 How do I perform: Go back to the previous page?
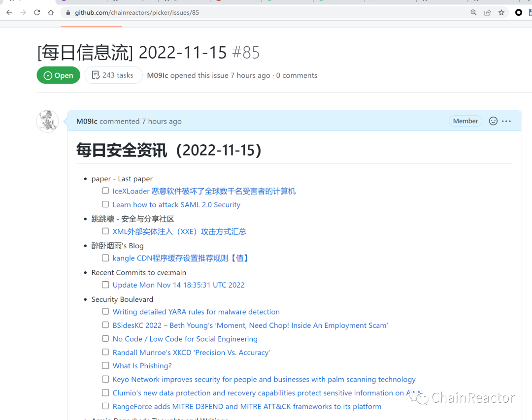(x=9, y=12)
